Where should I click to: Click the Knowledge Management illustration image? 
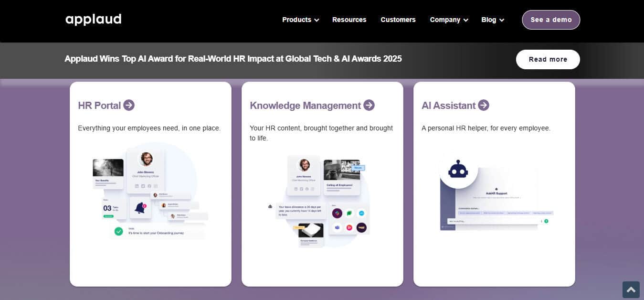pos(320,201)
